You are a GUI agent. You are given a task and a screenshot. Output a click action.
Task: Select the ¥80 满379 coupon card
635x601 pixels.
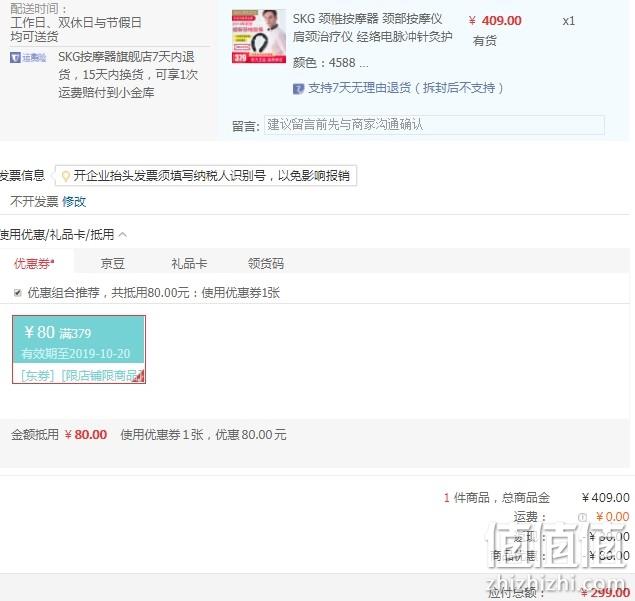pos(79,349)
